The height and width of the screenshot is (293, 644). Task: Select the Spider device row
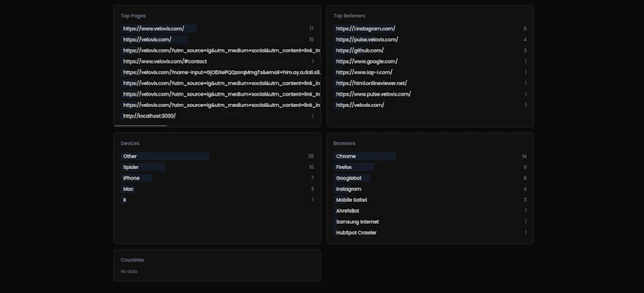click(217, 167)
